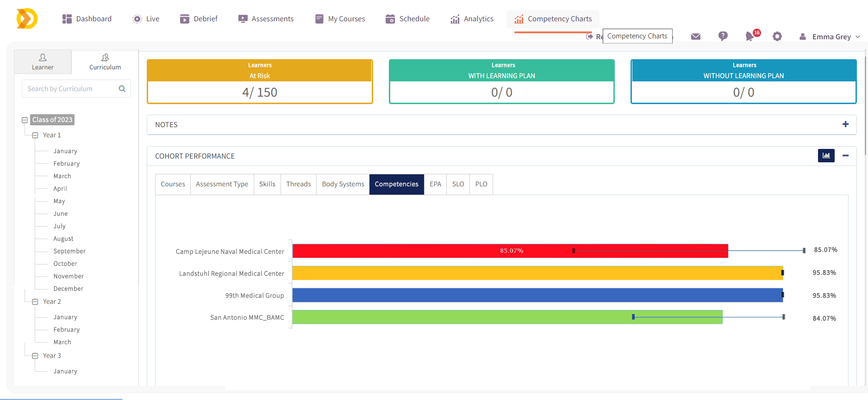The image size is (868, 400).
Task: Select the Body Systems tab
Action: tap(343, 184)
